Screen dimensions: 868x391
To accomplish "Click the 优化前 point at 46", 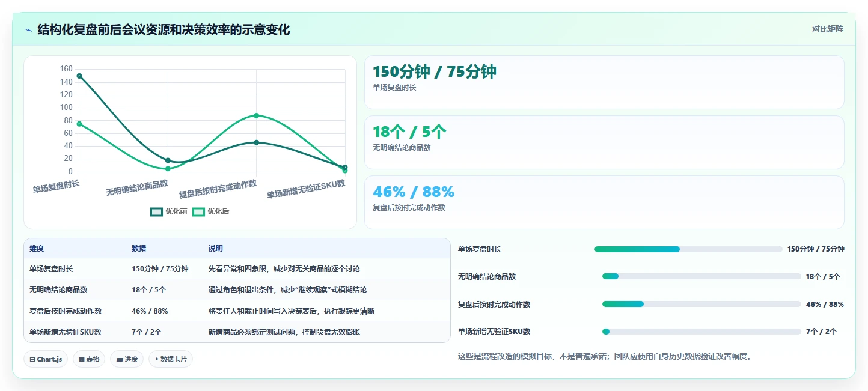I will pos(257,142).
